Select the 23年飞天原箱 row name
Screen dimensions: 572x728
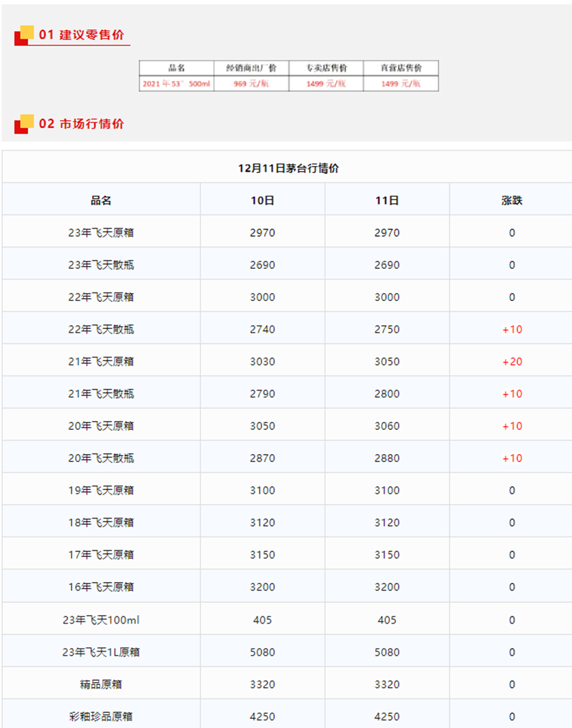click(x=101, y=232)
